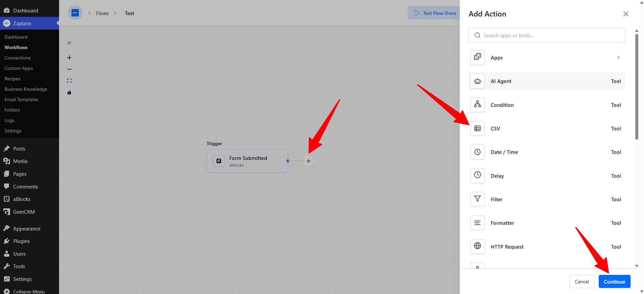Choose the Delay clock icon
Image resolution: width=644 pixels, height=294 pixels.
pyautogui.click(x=477, y=176)
